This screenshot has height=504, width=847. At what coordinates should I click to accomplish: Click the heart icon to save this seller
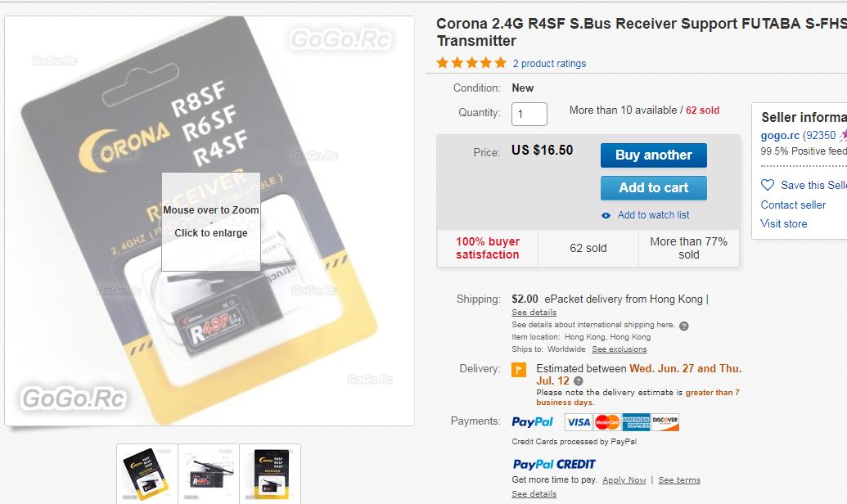(767, 185)
